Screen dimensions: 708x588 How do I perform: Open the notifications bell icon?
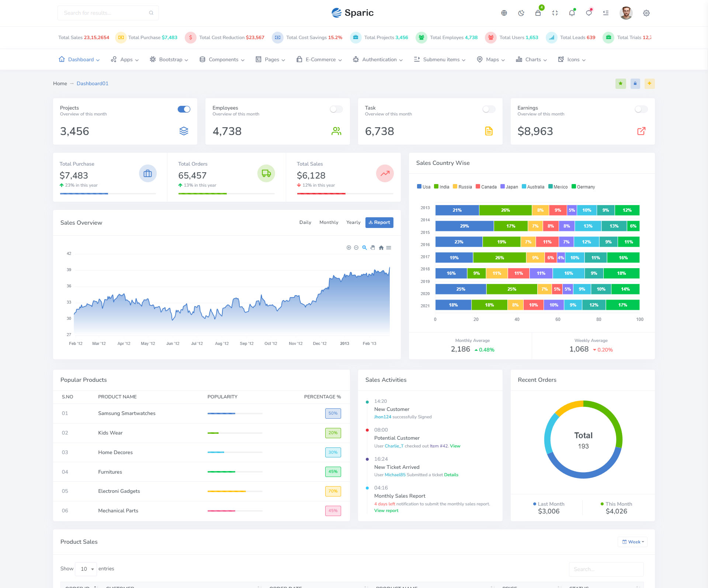click(572, 13)
